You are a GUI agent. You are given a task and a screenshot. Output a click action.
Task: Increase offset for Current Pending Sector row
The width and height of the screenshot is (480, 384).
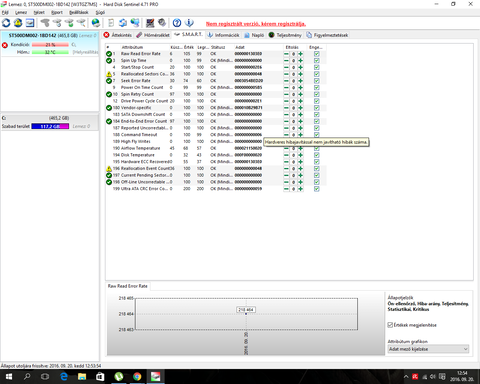[x=301, y=175]
